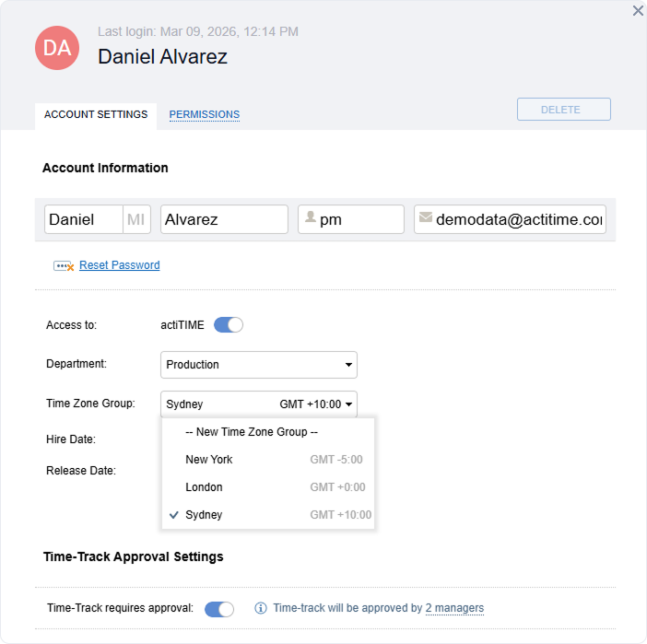
Task: Switch to the Permissions tab
Action: (204, 115)
